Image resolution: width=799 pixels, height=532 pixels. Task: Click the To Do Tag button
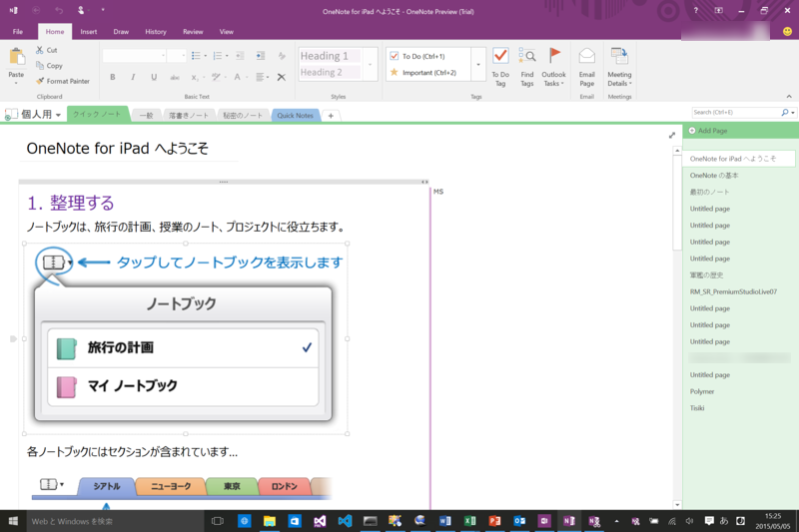(x=500, y=67)
